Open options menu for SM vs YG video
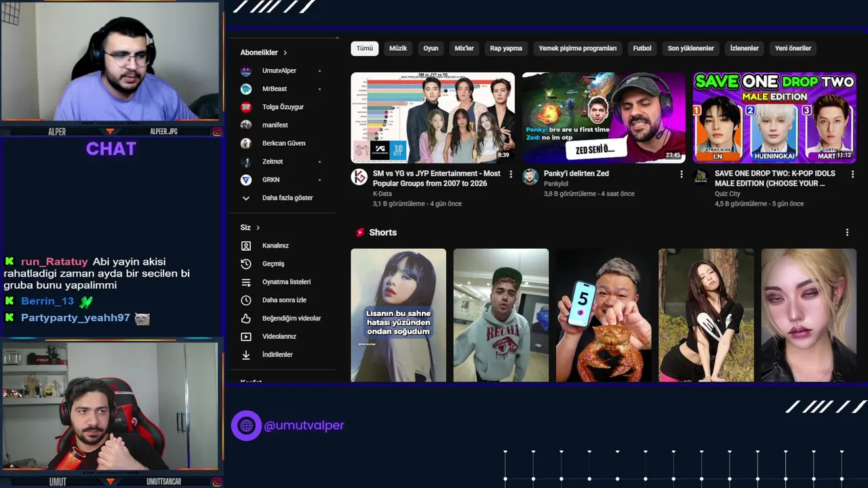Image resolution: width=868 pixels, height=488 pixels. (x=511, y=174)
